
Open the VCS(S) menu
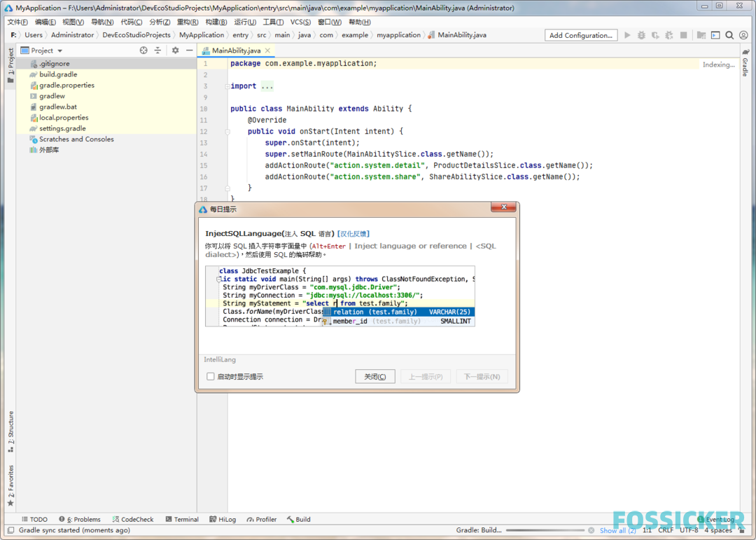click(300, 22)
